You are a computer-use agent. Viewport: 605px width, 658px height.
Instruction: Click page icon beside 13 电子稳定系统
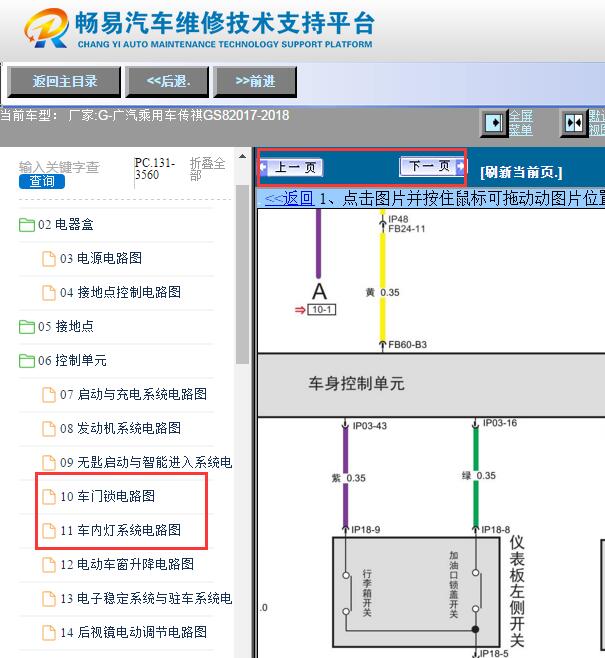[x=49, y=599]
